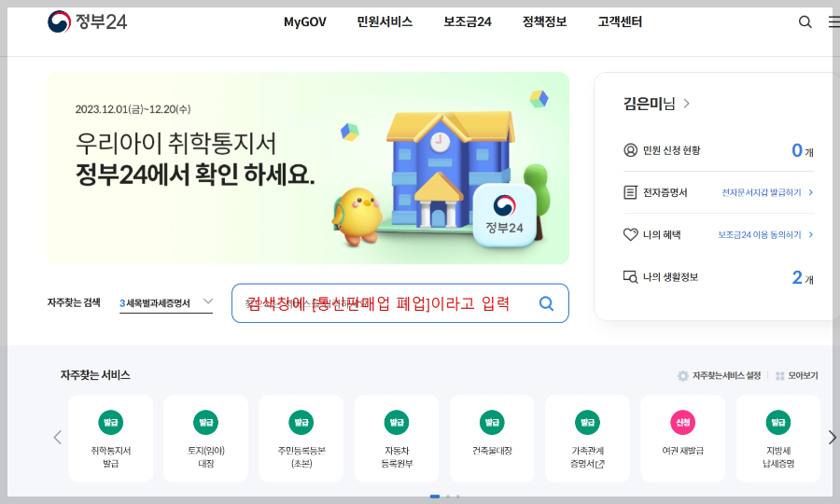Image resolution: width=840 pixels, height=504 pixels.
Task: Click the blue search button in search box
Action: click(546, 303)
